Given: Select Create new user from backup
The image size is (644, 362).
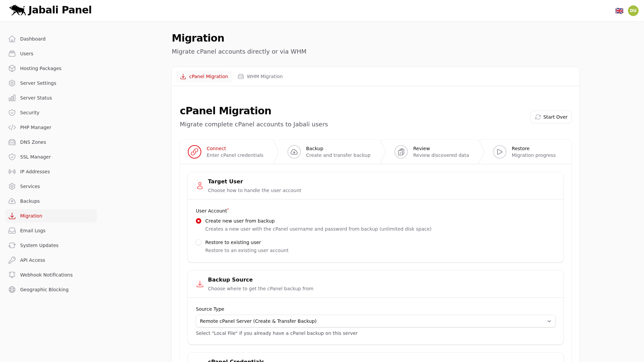Looking at the screenshot, I should (x=199, y=221).
